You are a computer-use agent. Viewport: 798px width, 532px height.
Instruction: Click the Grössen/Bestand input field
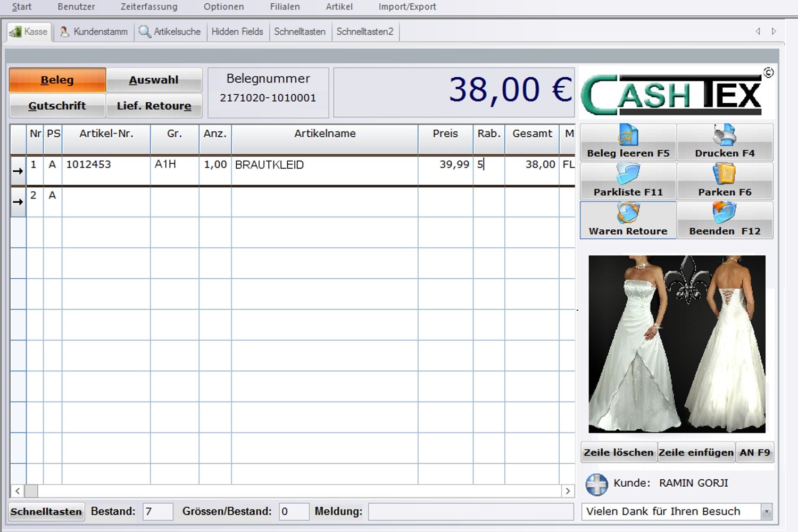click(x=294, y=512)
